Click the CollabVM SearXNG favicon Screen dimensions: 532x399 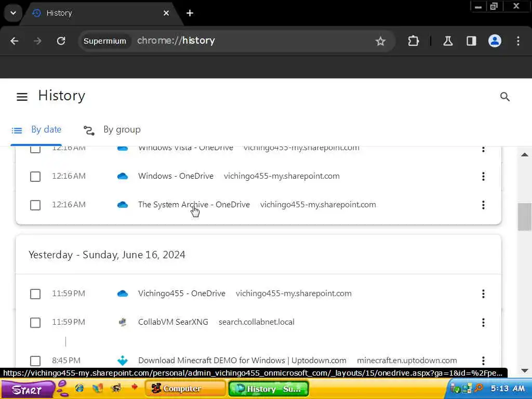[123, 322]
